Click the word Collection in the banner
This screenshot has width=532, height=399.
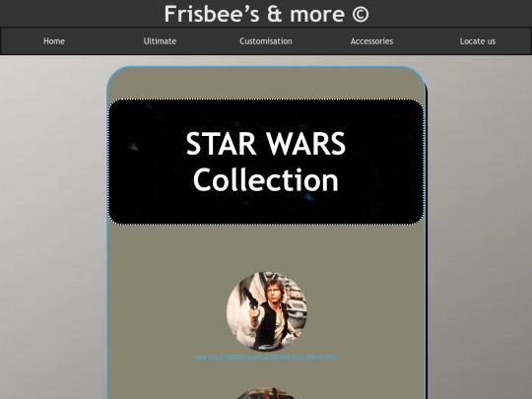tap(266, 180)
